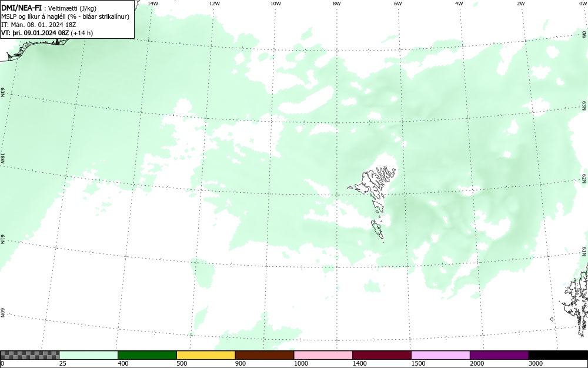Click the pink 1000-1400 legend swatch
The width and height of the screenshot is (588, 368).
point(323,355)
